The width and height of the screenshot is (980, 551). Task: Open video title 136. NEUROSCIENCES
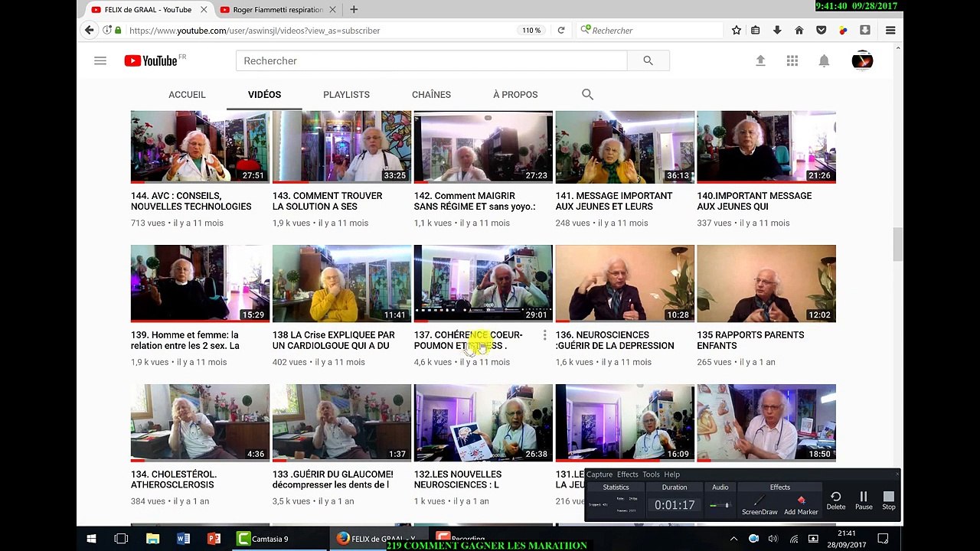(x=615, y=341)
